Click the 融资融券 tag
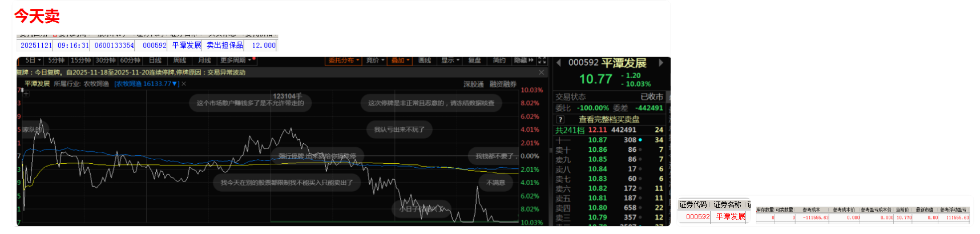Viewport: 980px width, 234px height. point(502,84)
